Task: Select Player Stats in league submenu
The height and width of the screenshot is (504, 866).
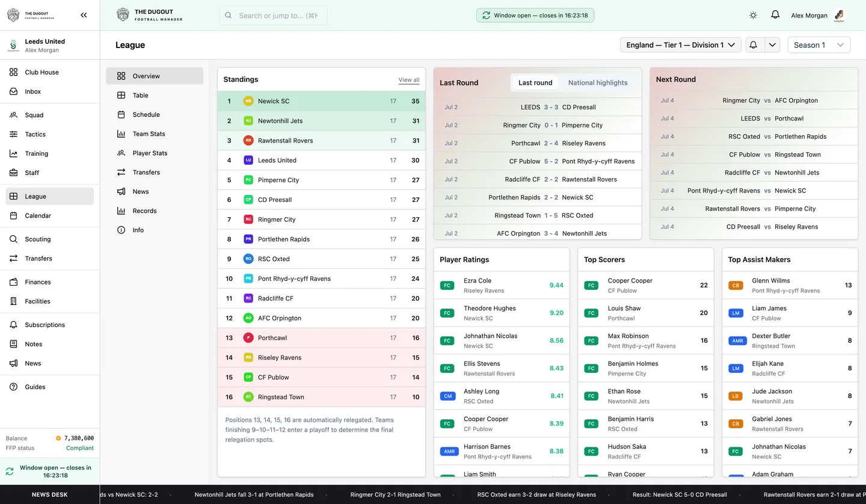Action: click(x=155, y=153)
